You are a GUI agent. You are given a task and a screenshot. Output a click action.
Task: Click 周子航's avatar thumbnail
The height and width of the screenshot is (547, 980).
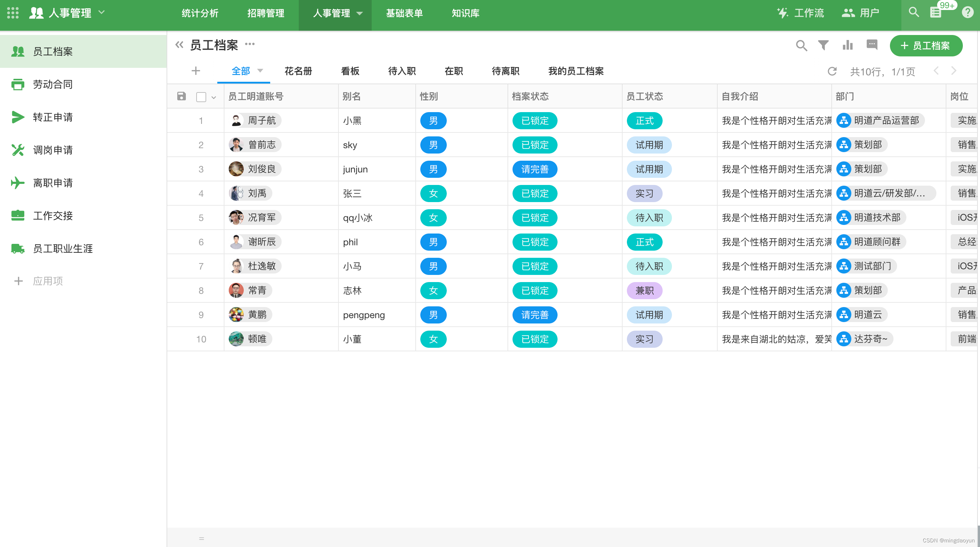(236, 120)
